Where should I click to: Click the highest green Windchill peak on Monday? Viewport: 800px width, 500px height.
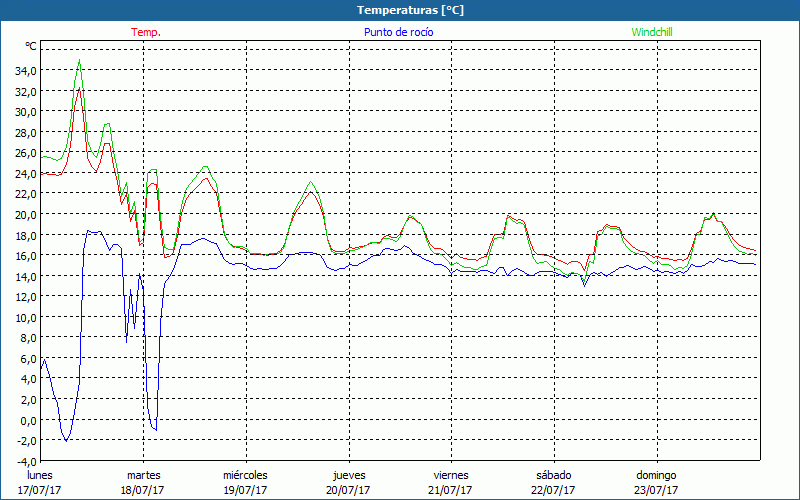coord(79,61)
